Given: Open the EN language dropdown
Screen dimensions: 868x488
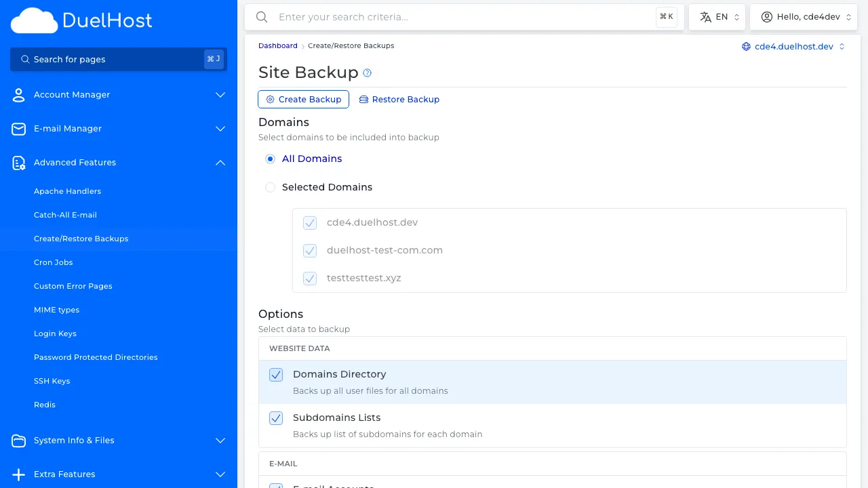Looking at the screenshot, I should click(x=717, y=16).
